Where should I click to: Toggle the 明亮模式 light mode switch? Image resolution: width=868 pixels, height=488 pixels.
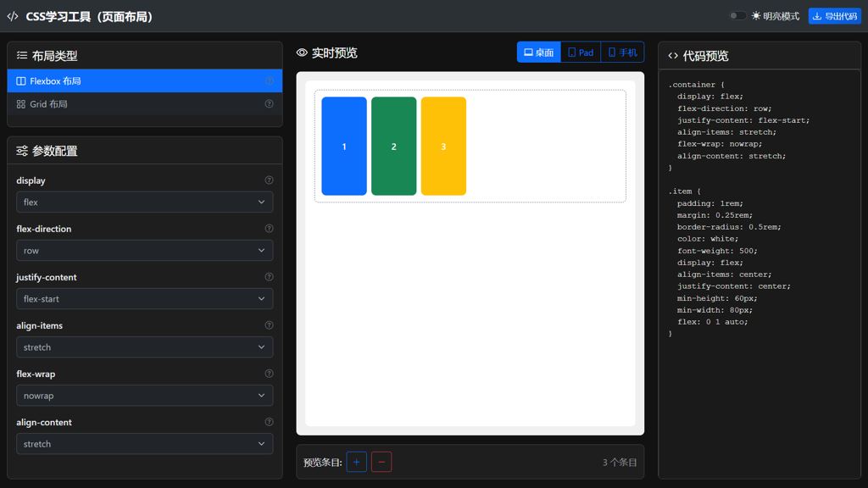tap(737, 16)
